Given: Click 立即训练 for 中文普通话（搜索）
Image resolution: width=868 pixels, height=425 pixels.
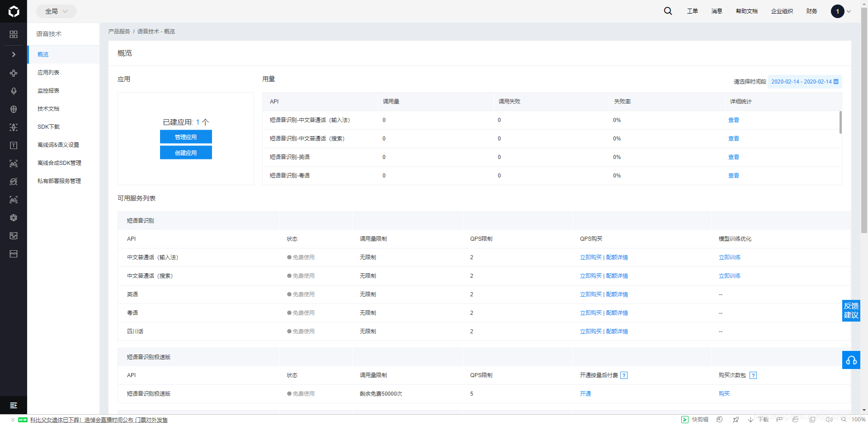Looking at the screenshot, I should point(729,276).
